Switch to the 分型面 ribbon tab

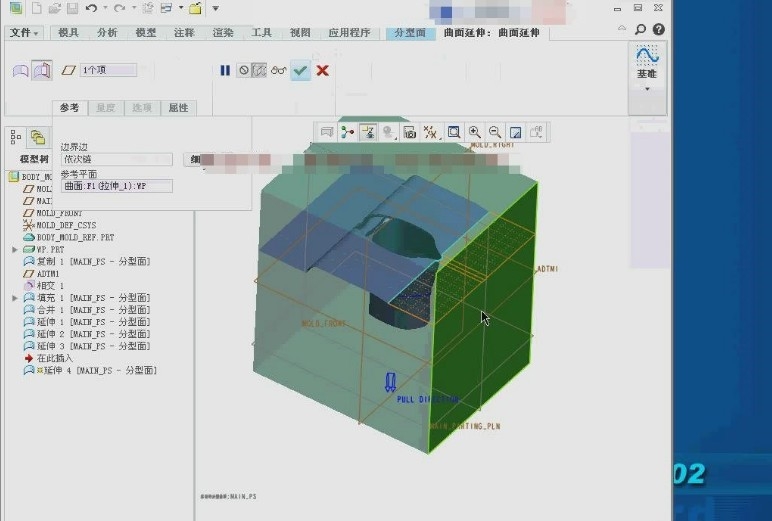[410, 33]
